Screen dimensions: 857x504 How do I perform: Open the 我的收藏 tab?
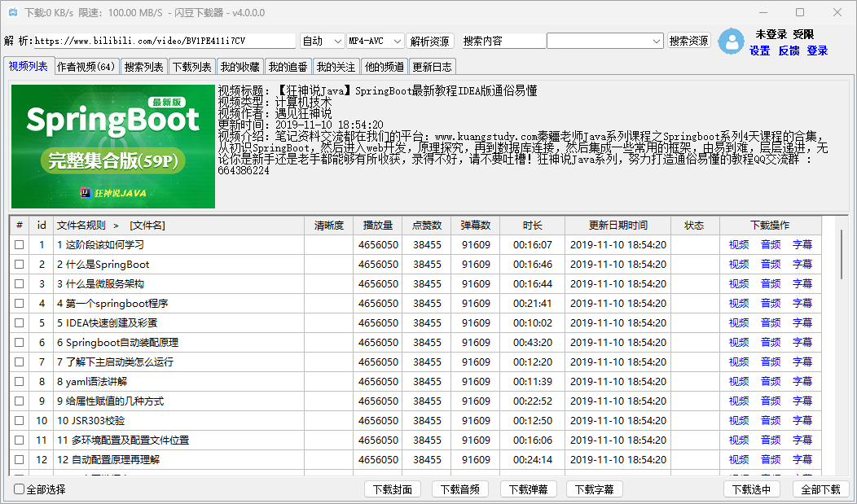click(x=240, y=67)
